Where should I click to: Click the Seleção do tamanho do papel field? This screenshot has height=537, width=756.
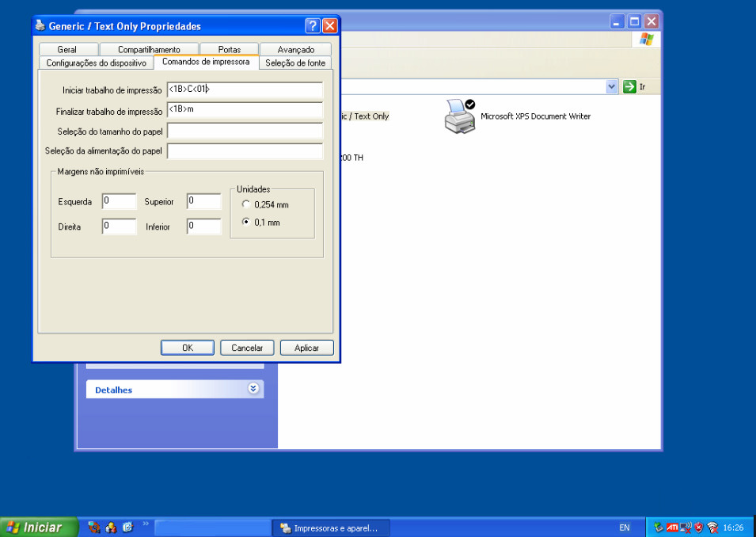(x=245, y=131)
